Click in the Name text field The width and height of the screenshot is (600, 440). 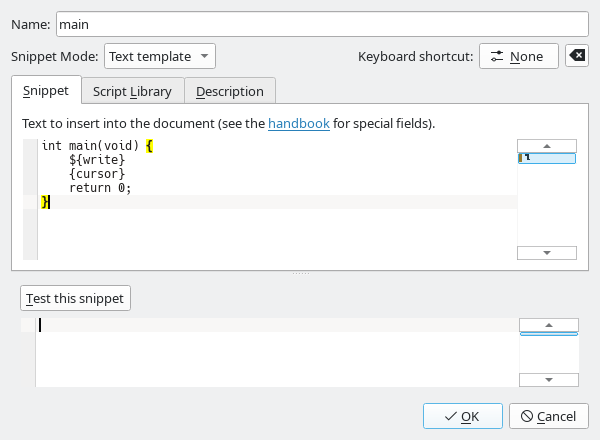(320, 22)
